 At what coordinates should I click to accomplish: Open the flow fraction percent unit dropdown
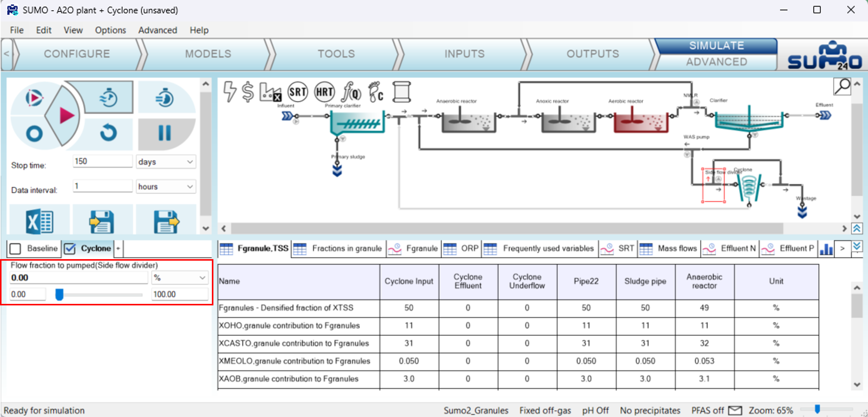[180, 278]
